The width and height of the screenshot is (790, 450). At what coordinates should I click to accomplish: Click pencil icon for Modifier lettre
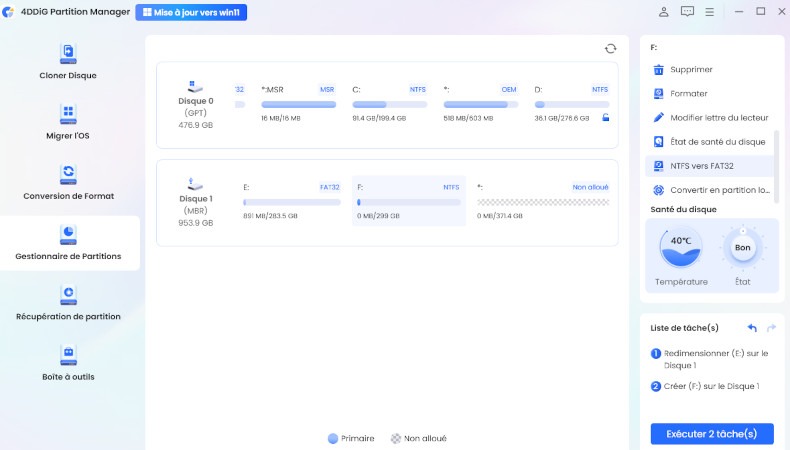(658, 117)
